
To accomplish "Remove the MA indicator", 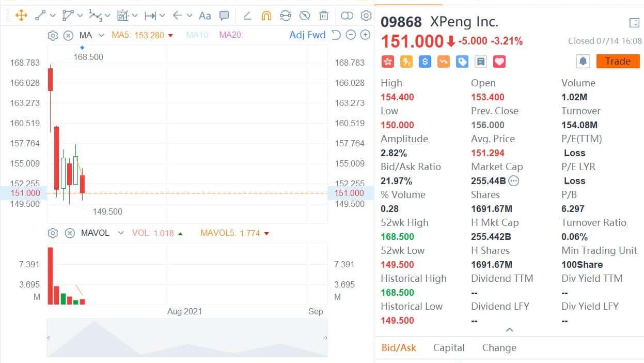I will click(x=68, y=35).
